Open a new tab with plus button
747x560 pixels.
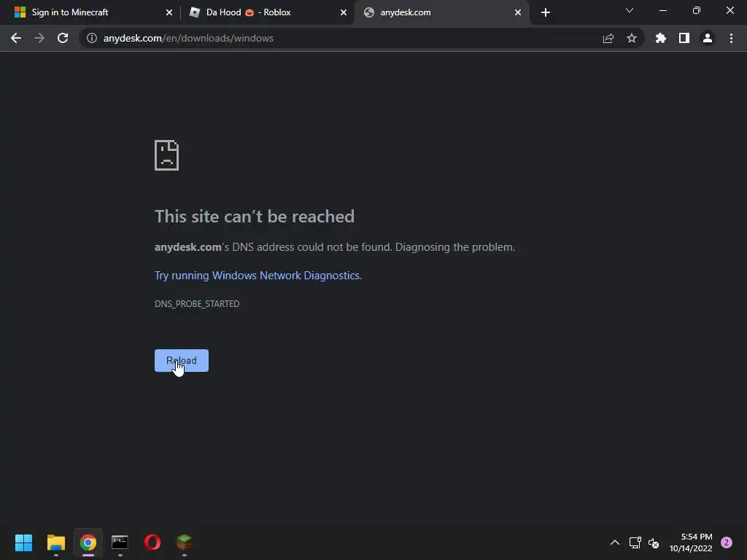(x=546, y=12)
